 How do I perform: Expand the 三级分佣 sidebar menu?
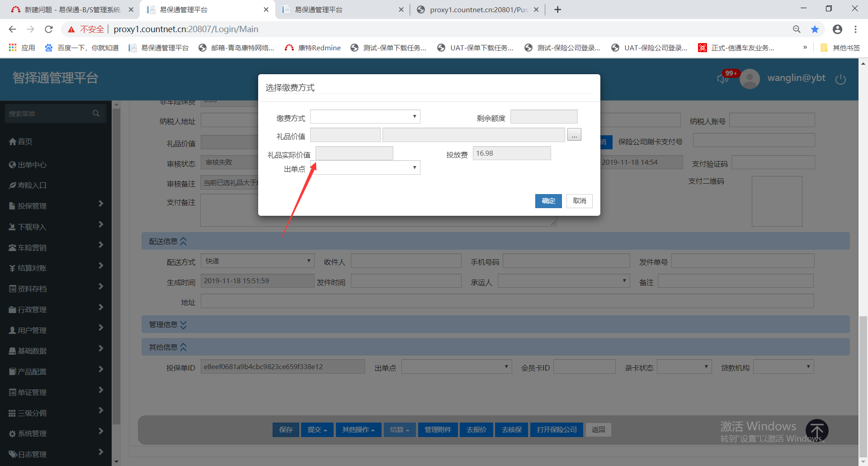56,413
